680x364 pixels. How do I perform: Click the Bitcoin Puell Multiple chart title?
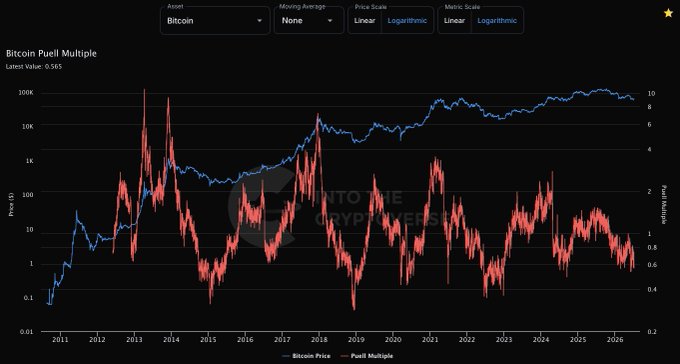(x=51, y=53)
